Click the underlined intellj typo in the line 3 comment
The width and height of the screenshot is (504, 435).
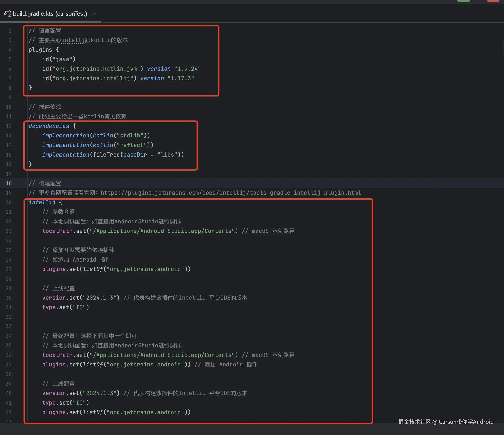[73, 40]
